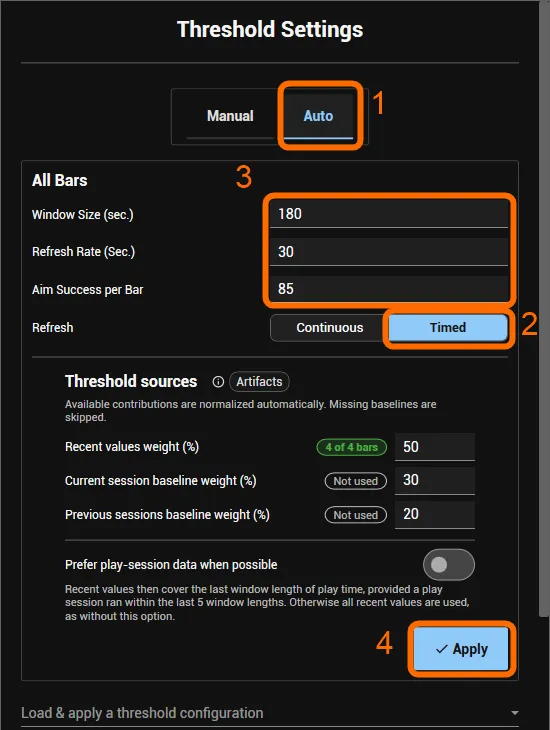Click the dropdown arrow of threshold configuration
This screenshot has width=550, height=730.
[x=515, y=713]
